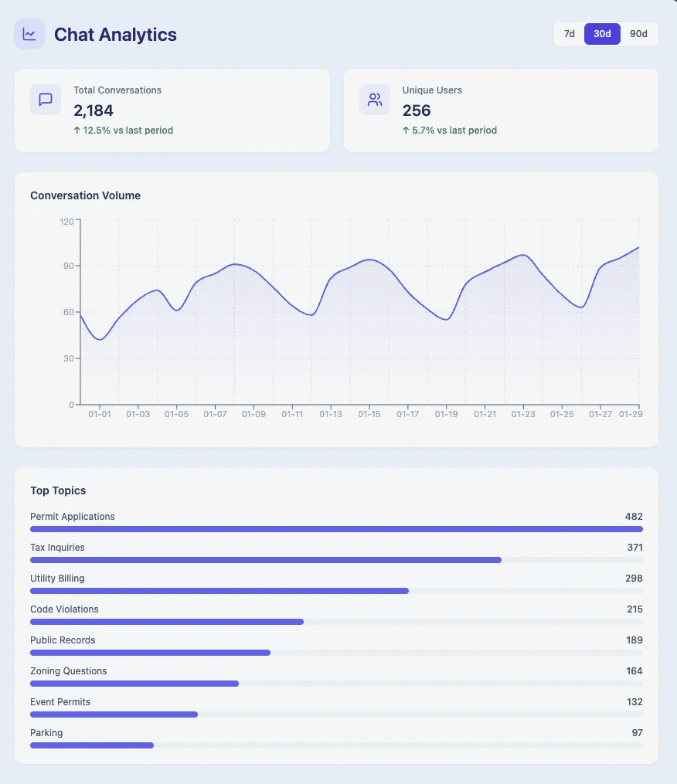
Task: Click the speech bubble icon on Total Conversations card
Action: (x=46, y=99)
